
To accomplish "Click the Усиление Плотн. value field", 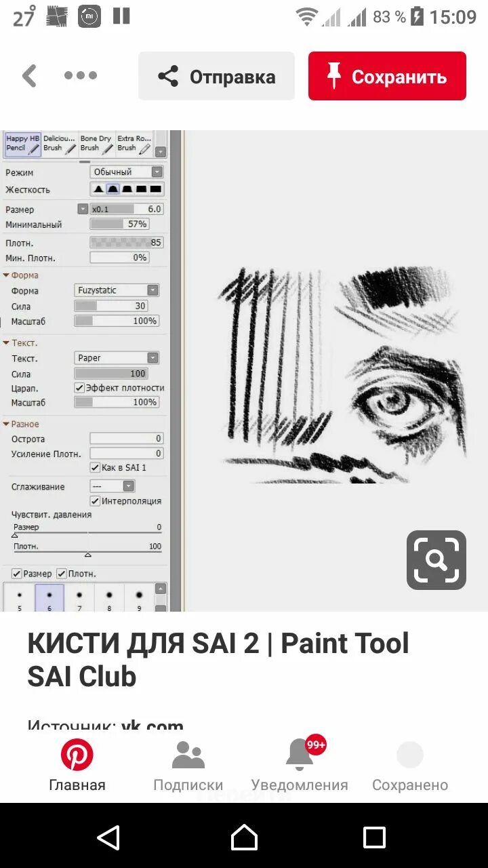I will pos(127,454).
